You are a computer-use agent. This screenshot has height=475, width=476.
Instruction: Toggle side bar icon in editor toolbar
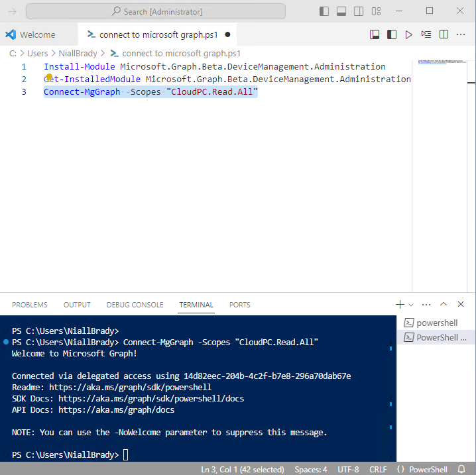point(392,34)
